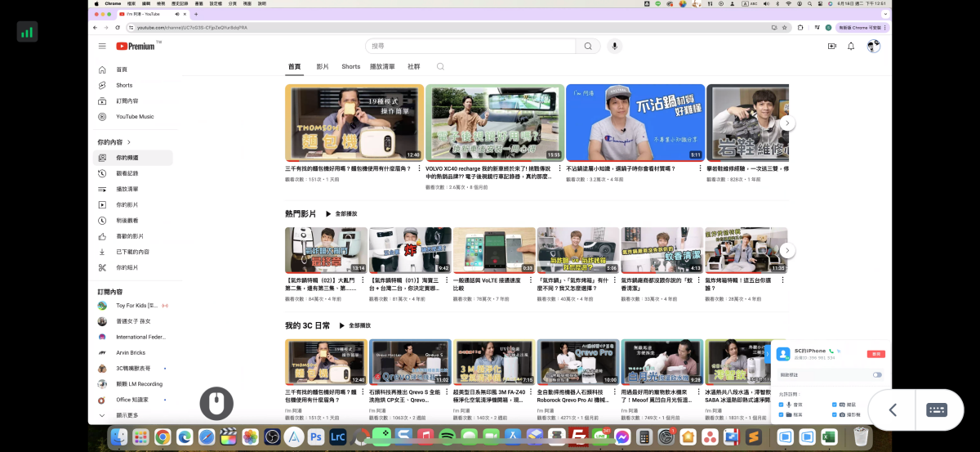
Task: Toggle the annotation switch in iPhone panel
Action: (x=877, y=375)
